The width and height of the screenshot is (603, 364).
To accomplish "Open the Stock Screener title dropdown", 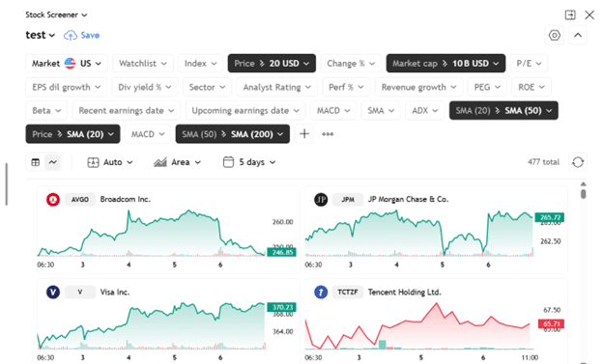I will 56,15.
